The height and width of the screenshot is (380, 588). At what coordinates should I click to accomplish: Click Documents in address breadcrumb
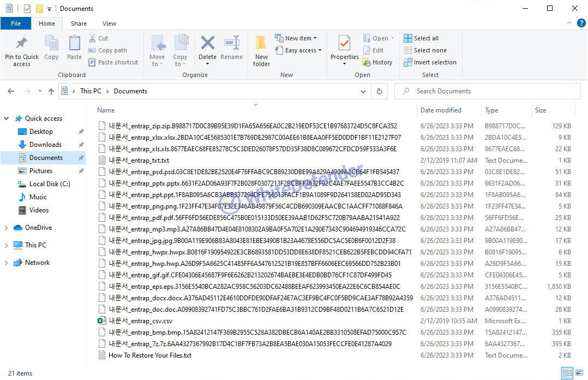(x=130, y=91)
